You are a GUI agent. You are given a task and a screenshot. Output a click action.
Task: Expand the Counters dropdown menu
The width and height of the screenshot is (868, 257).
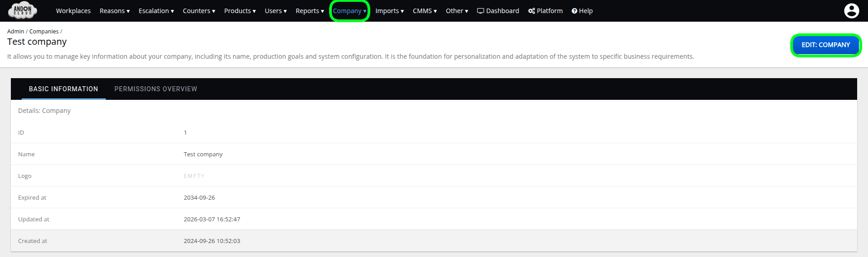(199, 11)
